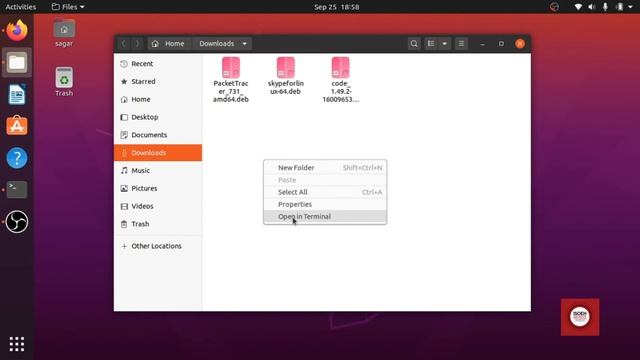Open view options dropdown arrow
The image size is (640, 360).
[x=444, y=44]
